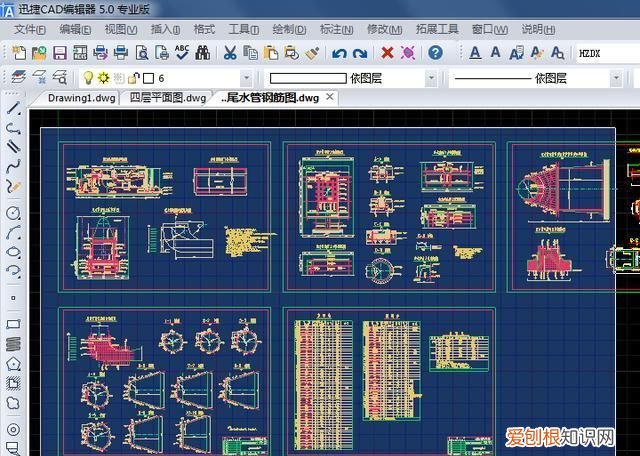This screenshot has width=640, height=456.
Task: Click the underlined A text icon
Action: coord(475,53)
